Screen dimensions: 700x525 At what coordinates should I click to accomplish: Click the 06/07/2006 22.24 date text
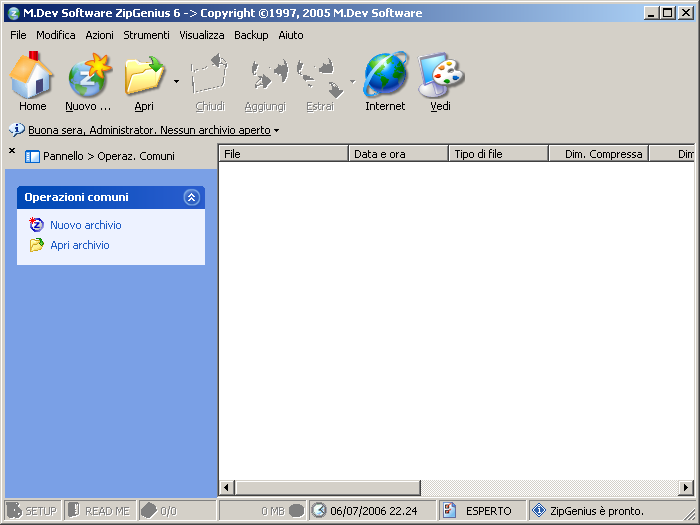click(x=374, y=510)
